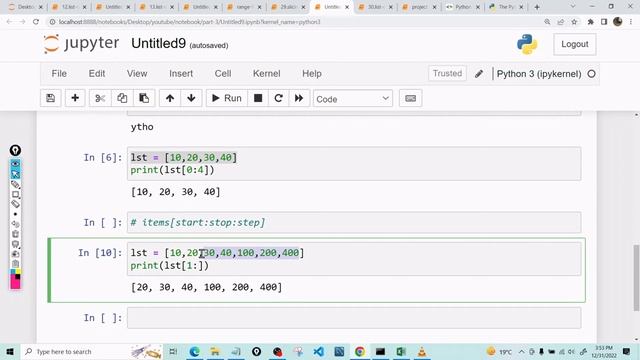Click output text [20, 30, 40, 100, 200, 400]
The height and width of the screenshot is (360, 640).
coord(206,287)
